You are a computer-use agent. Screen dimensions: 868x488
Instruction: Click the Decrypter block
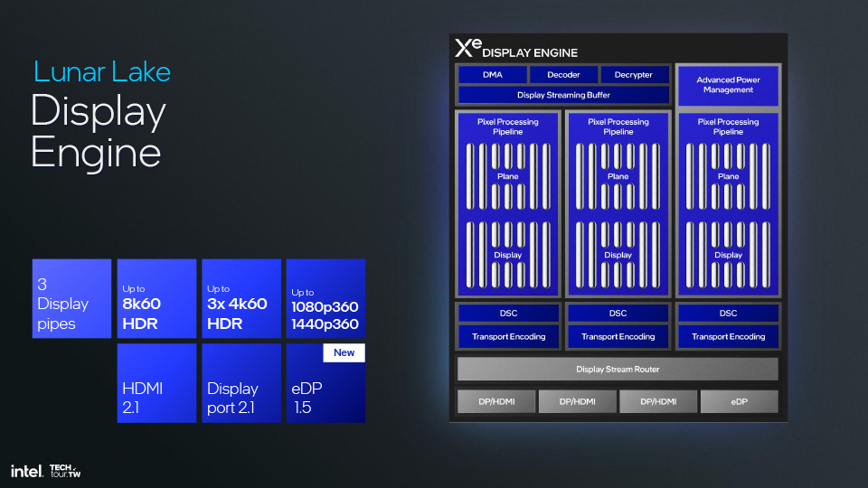click(x=633, y=75)
